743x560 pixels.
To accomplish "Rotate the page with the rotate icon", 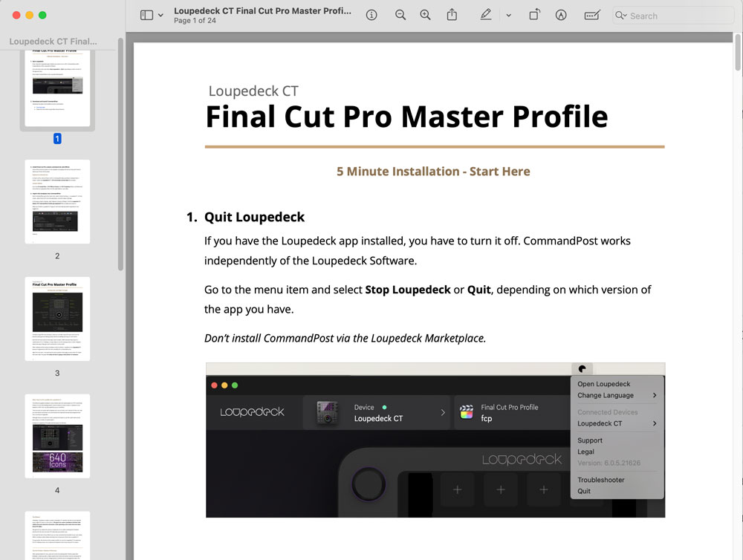I will point(534,15).
